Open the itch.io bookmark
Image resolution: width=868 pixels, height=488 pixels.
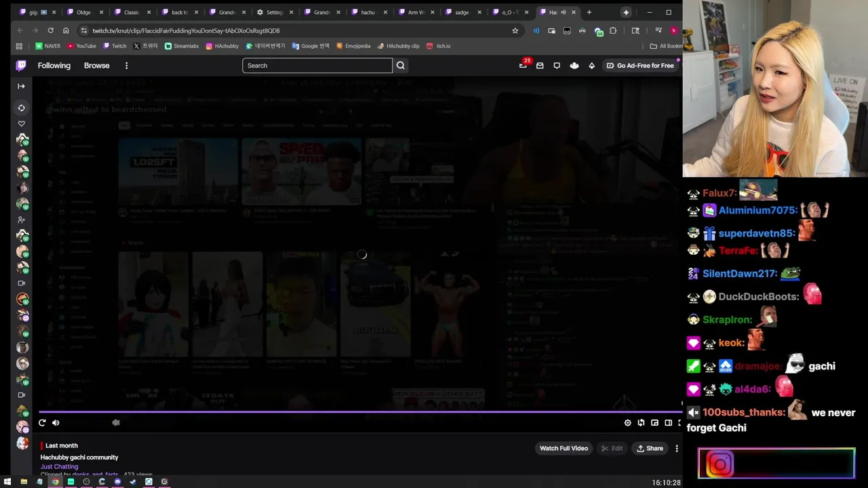click(438, 46)
